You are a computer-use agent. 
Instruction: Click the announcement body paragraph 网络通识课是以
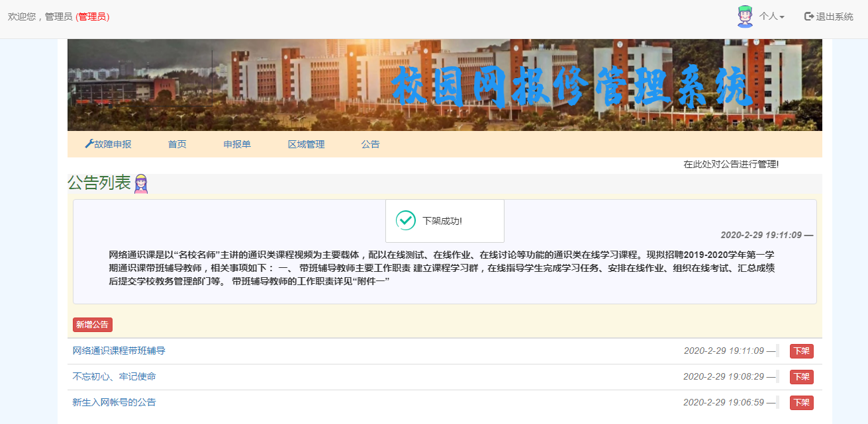point(442,268)
